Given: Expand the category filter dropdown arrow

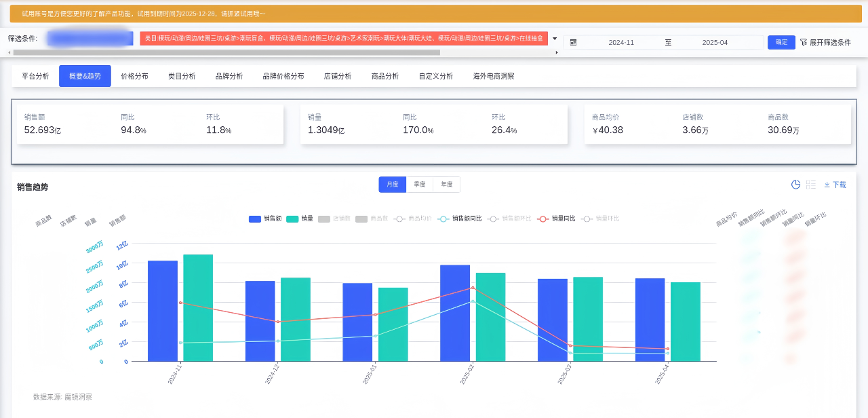Looking at the screenshot, I should 555,39.
